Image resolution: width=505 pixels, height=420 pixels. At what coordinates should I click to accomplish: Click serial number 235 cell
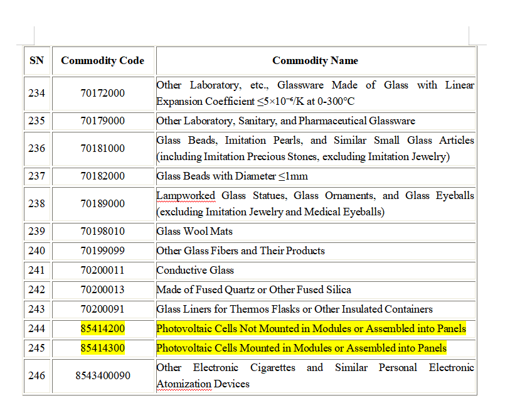(x=36, y=121)
